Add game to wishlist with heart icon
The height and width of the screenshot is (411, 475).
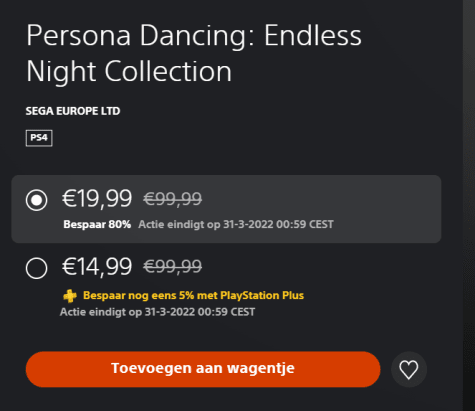point(409,369)
